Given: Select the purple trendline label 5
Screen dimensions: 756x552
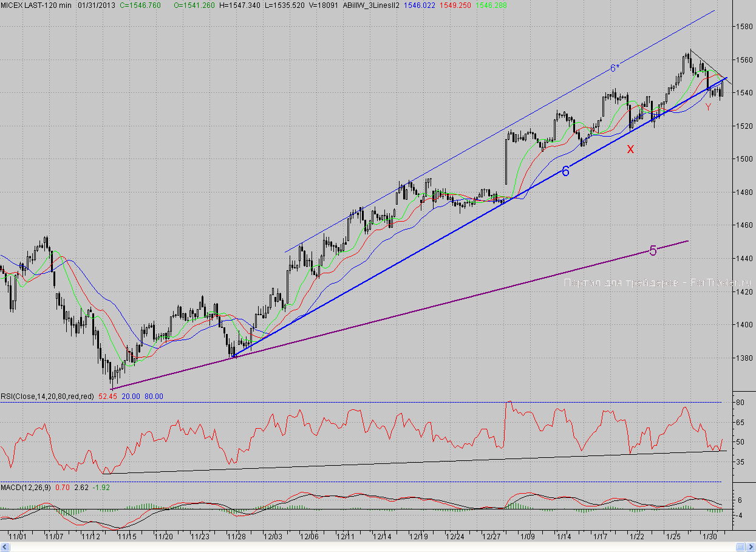Looking at the screenshot, I should (653, 251).
